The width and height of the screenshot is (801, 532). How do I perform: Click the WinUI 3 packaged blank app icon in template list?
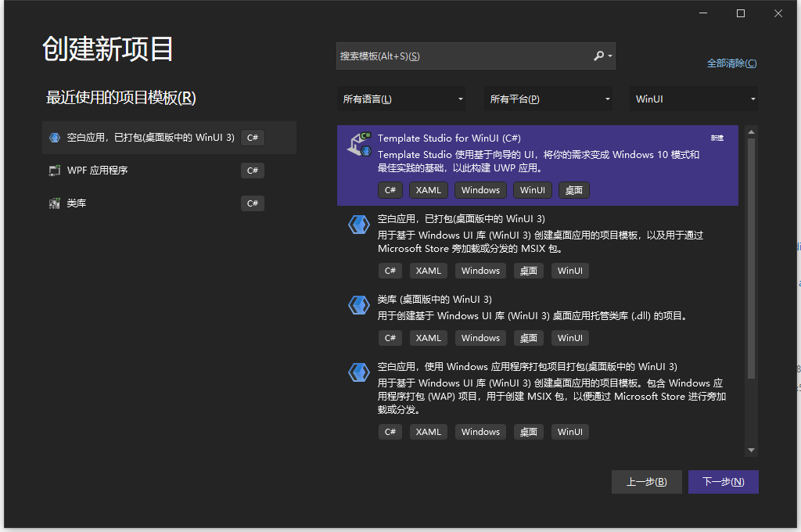pyautogui.click(x=358, y=225)
